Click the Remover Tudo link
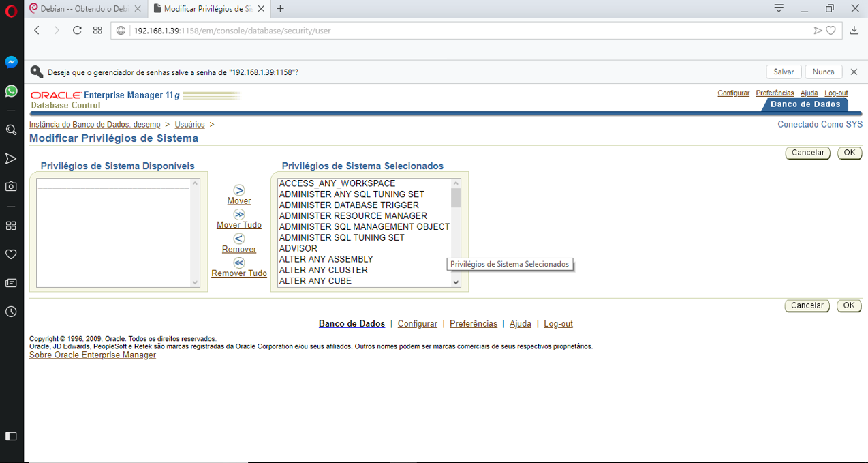 [239, 273]
